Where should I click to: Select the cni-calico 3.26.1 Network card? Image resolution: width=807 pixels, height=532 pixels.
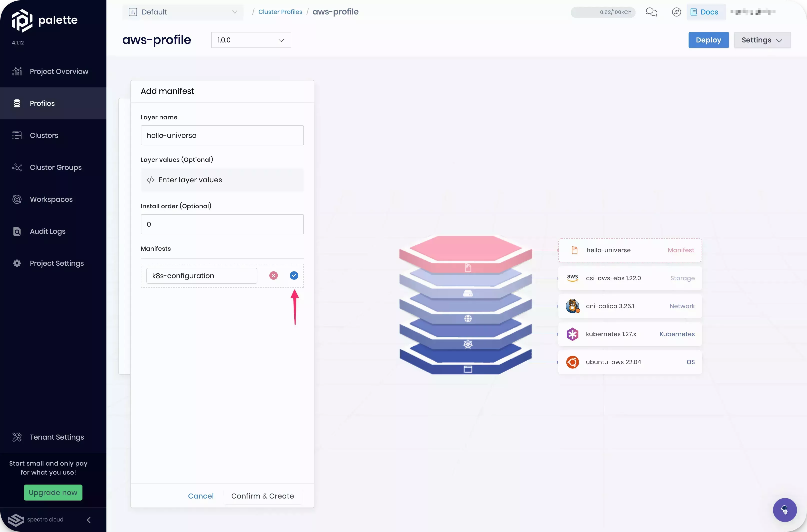pos(630,306)
